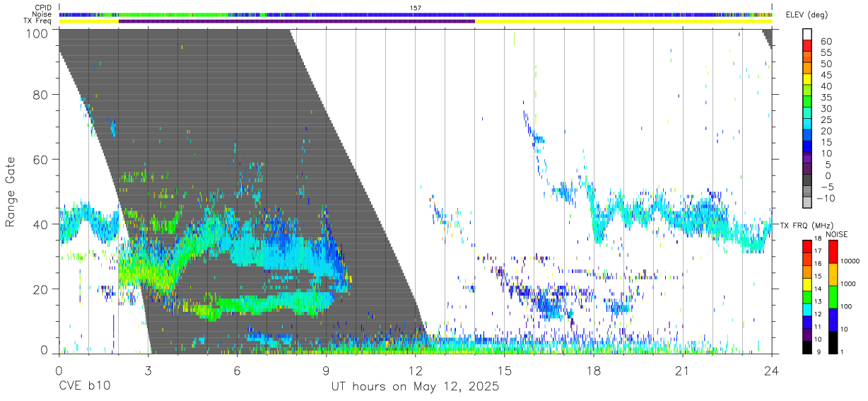The height and width of the screenshot is (401, 868).
Task: Click the yellow 45-degree elevation swatch
Action: pos(807,78)
